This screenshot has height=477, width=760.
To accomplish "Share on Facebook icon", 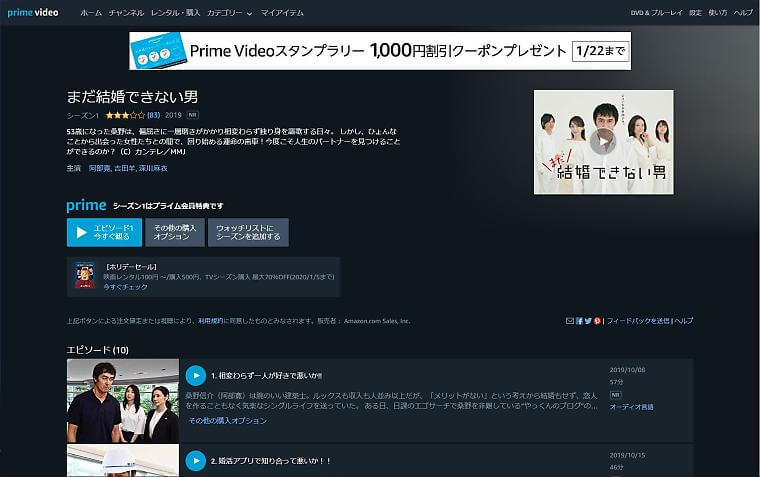I will 579,321.
